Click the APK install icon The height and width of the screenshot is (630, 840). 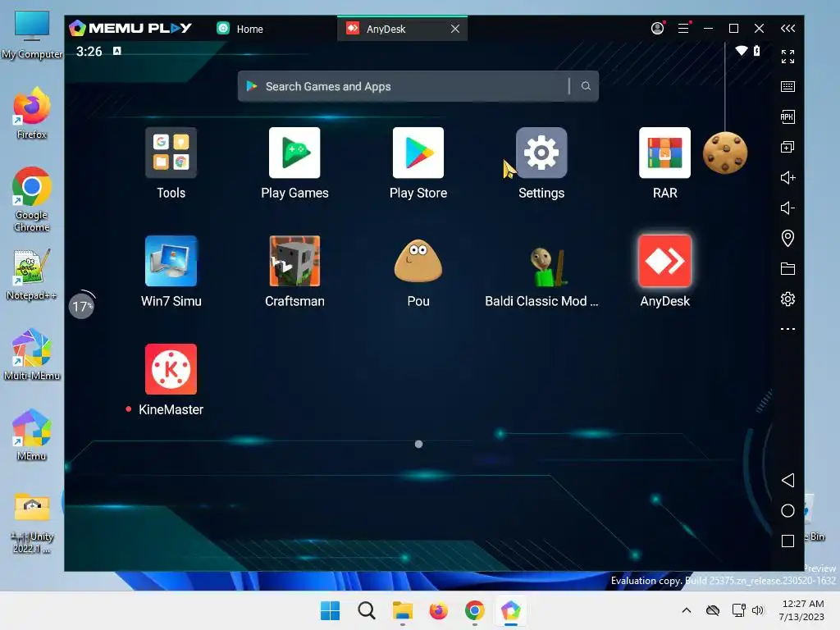point(787,116)
